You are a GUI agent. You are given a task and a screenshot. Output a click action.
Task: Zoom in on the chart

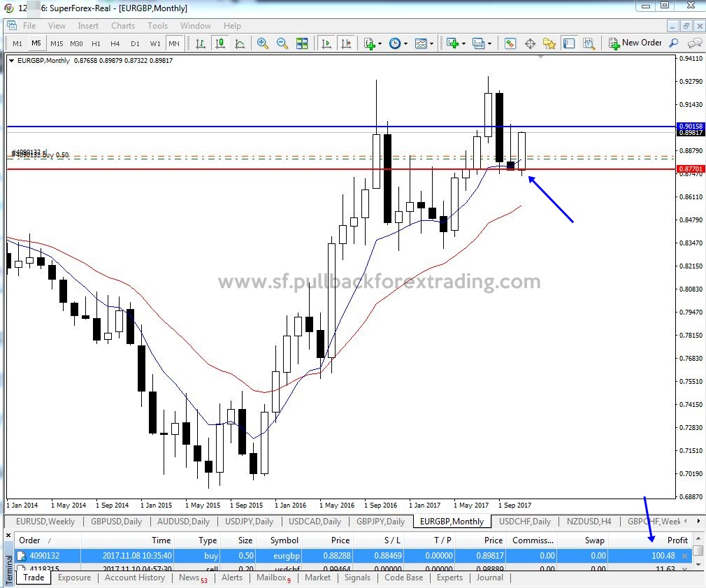pyautogui.click(x=263, y=43)
